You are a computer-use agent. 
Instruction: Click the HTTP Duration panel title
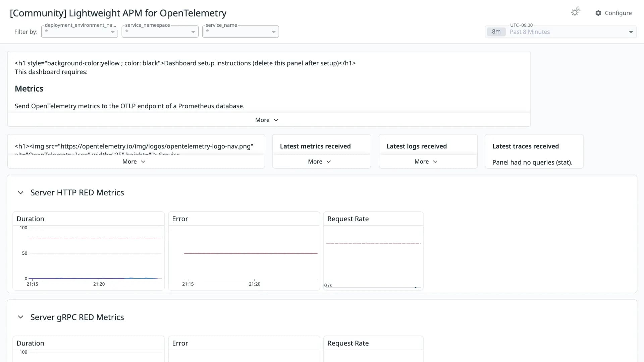tap(30, 219)
